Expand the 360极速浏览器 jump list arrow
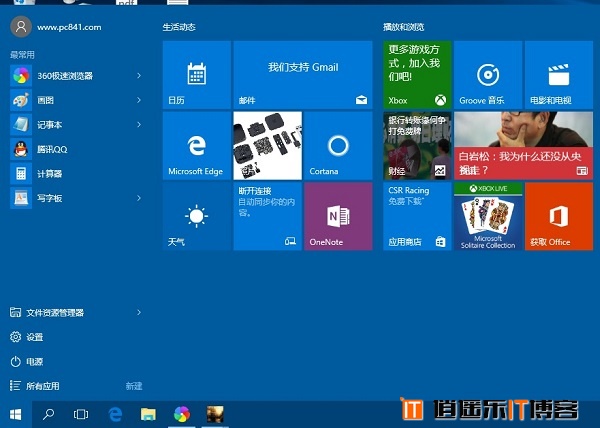Screen dimensions: 600x428 pos(139,76)
